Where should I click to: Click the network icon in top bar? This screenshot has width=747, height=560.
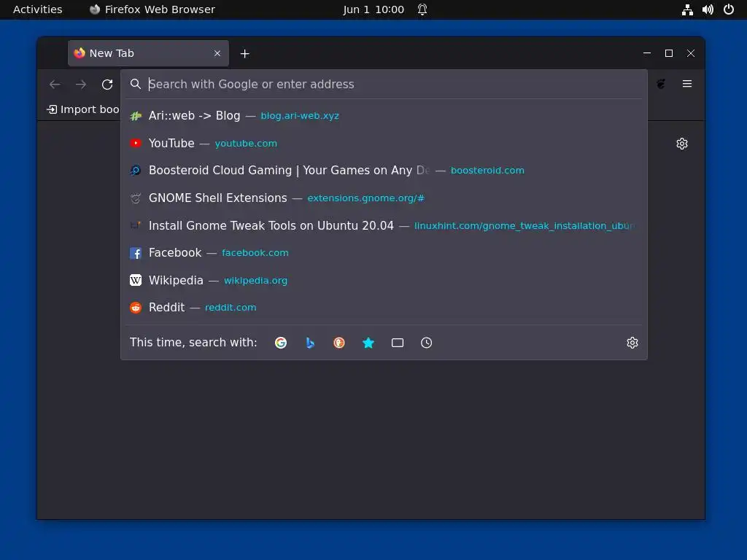tap(687, 9)
